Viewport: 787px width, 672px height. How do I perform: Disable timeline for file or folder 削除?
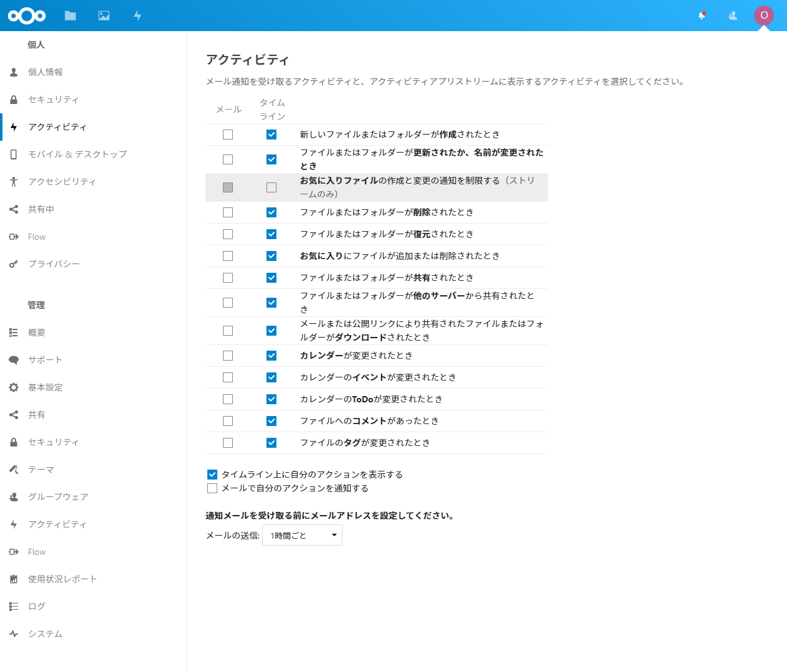(x=271, y=212)
